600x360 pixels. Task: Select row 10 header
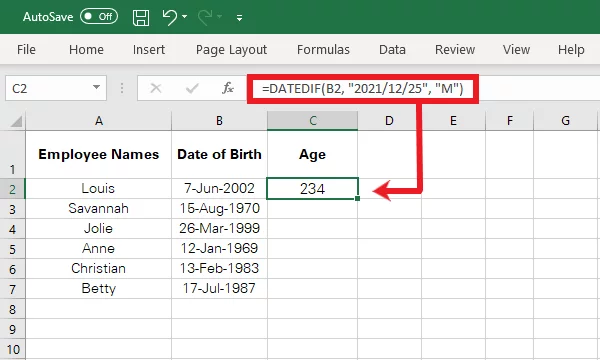point(13,349)
